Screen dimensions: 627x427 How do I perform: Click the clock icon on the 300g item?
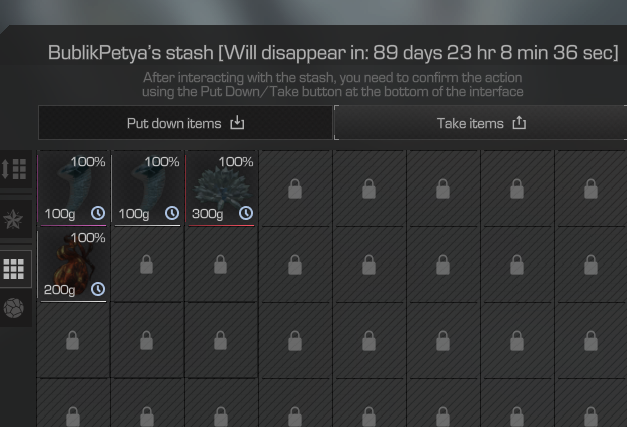click(246, 213)
